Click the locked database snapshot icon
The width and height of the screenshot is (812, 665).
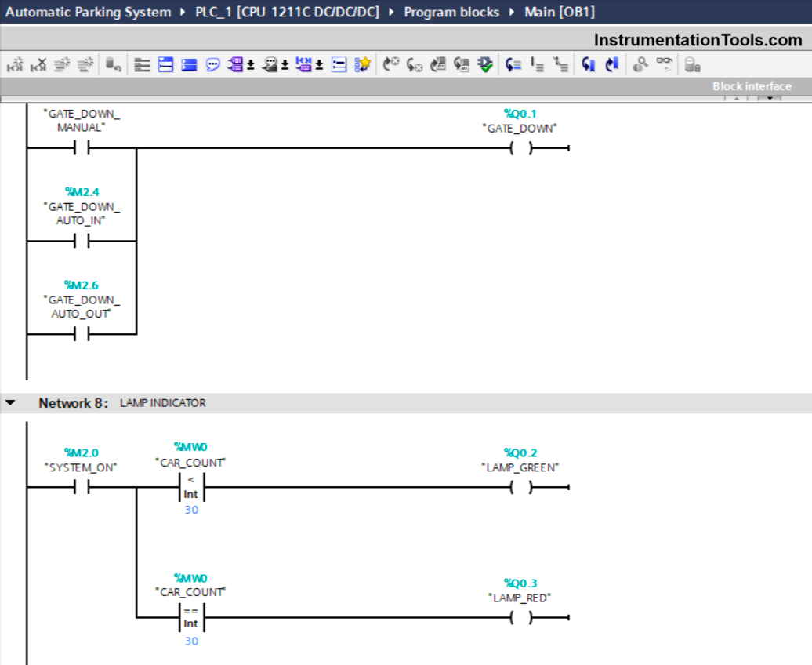(692, 65)
